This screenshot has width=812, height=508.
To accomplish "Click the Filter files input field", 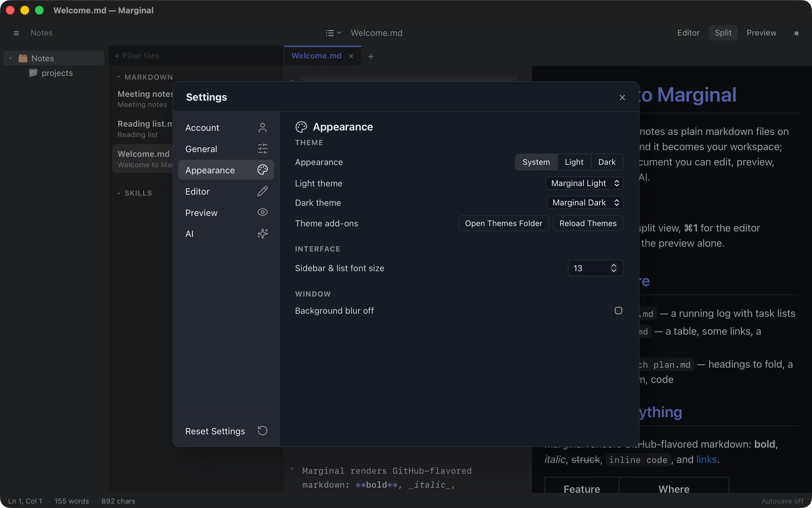I will tap(196, 56).
